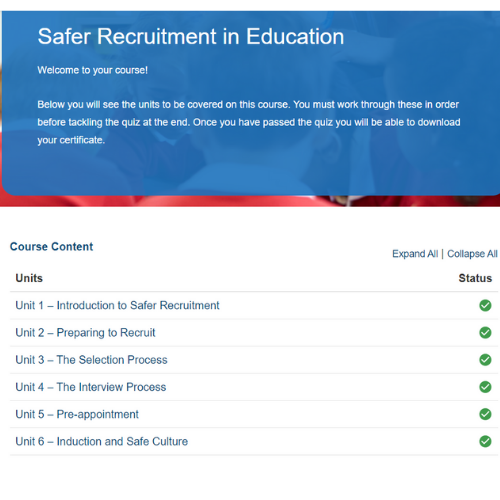The height and width of the screenshot is (500, 500).
Task: Collapse all course units
Action: coord(472,254)
